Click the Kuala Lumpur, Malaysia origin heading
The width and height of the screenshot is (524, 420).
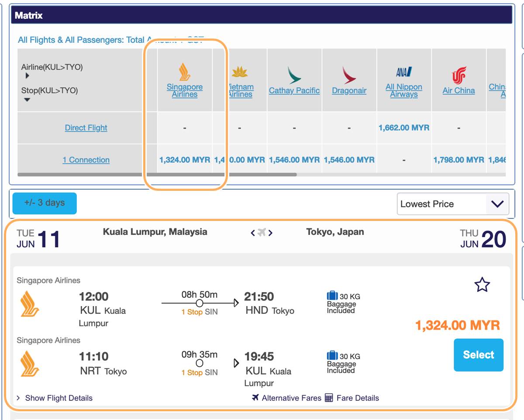(155, 232)
